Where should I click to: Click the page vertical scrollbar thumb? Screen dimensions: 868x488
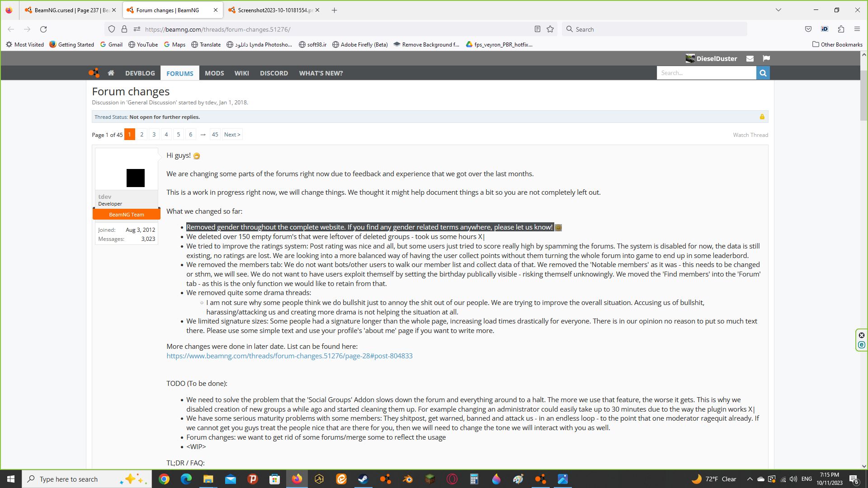tap(864, 95)
